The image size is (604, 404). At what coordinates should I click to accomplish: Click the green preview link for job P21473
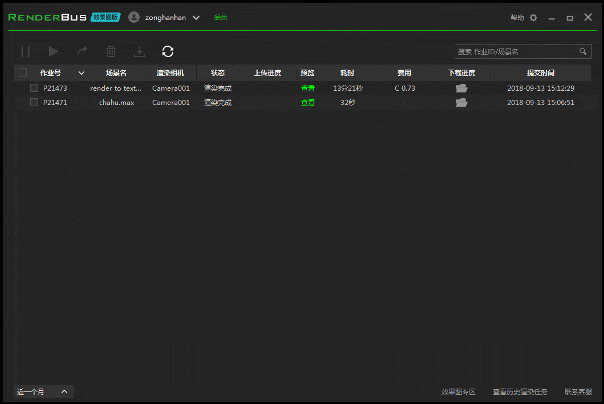(x=307, y=88)
